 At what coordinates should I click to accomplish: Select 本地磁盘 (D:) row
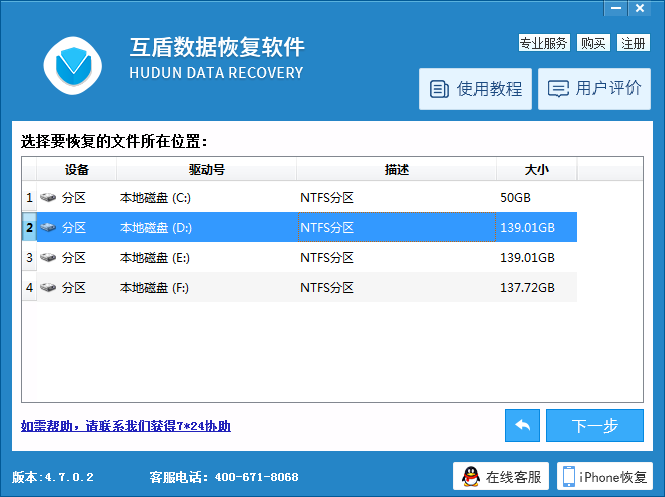click(x=299, y=227)
